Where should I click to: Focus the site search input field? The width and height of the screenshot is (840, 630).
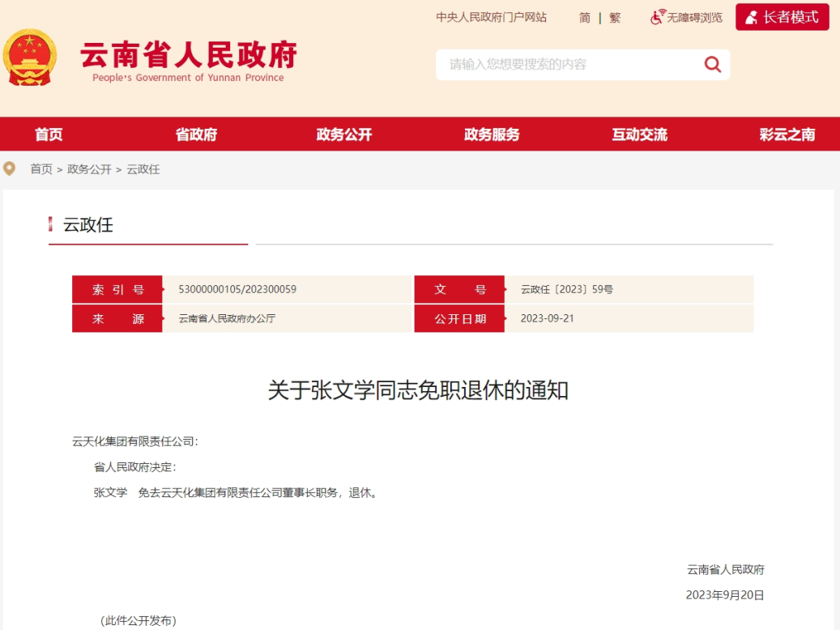pos(570,65)
